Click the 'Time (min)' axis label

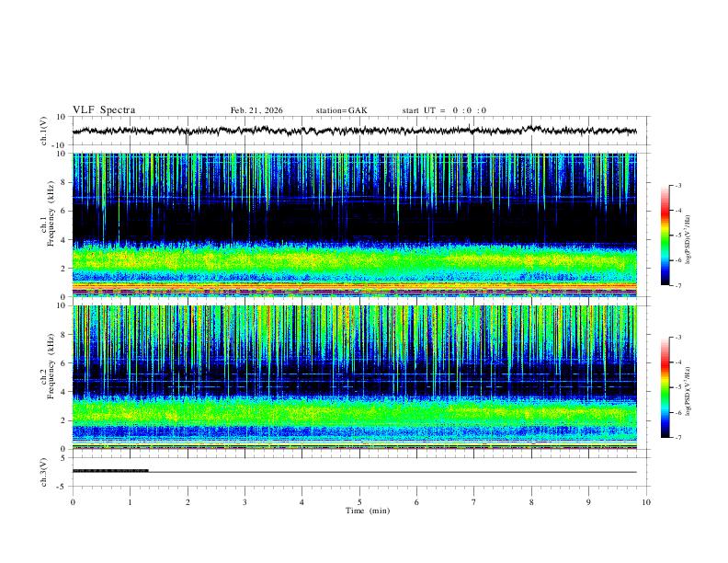[368, 511]
